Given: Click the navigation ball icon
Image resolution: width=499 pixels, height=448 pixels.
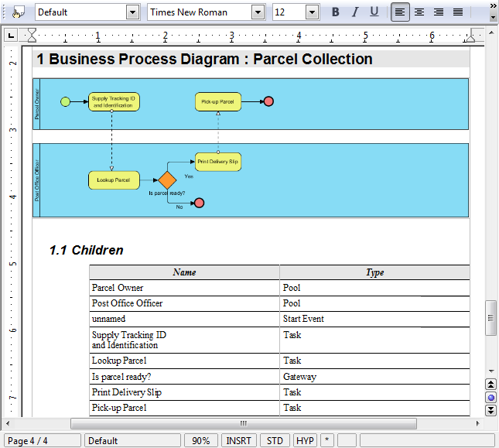Looking at the screenshot, I should (x=491, y=398).
